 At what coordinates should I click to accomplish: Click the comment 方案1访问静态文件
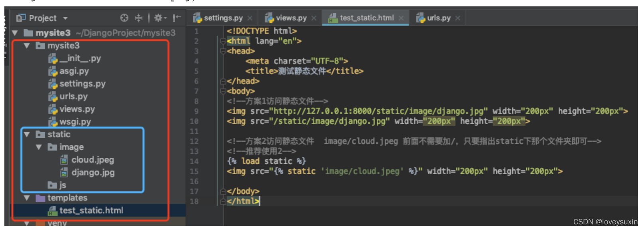(x=277, y=101)
